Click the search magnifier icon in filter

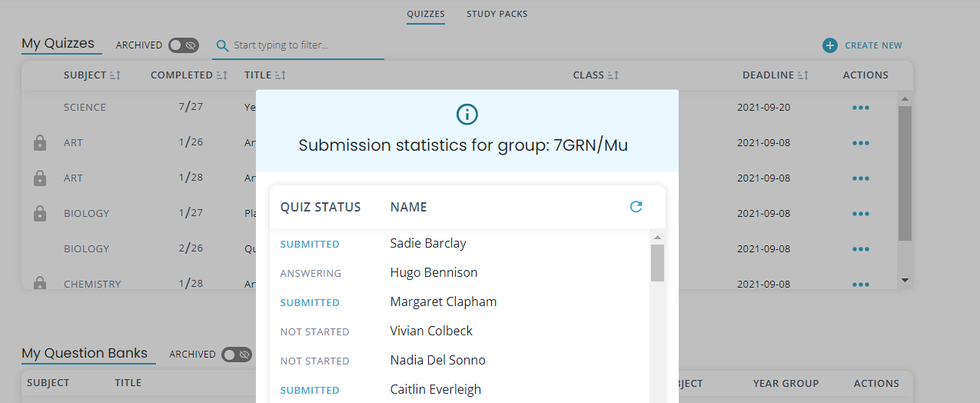pos(222,46)
